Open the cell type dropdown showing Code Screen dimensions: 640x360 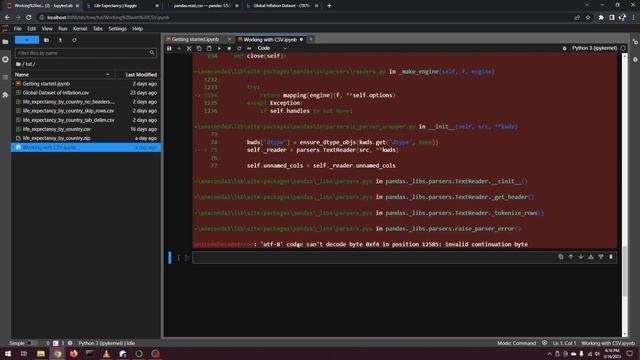(x=272, y=48)
